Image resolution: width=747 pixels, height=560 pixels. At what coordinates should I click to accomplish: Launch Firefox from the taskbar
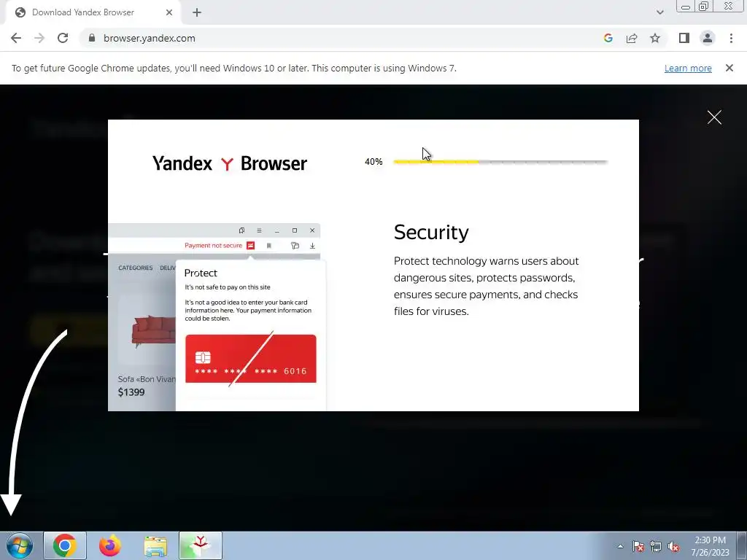coord(110,545)
